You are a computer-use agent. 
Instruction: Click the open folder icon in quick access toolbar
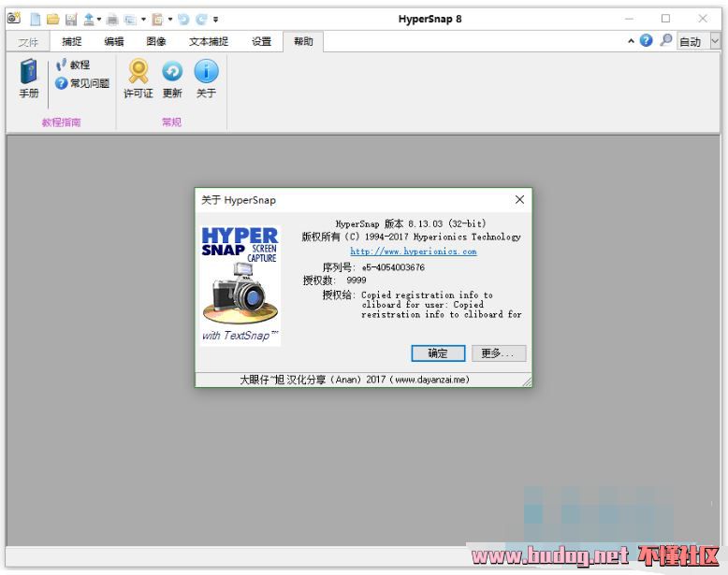pos(52,19)
